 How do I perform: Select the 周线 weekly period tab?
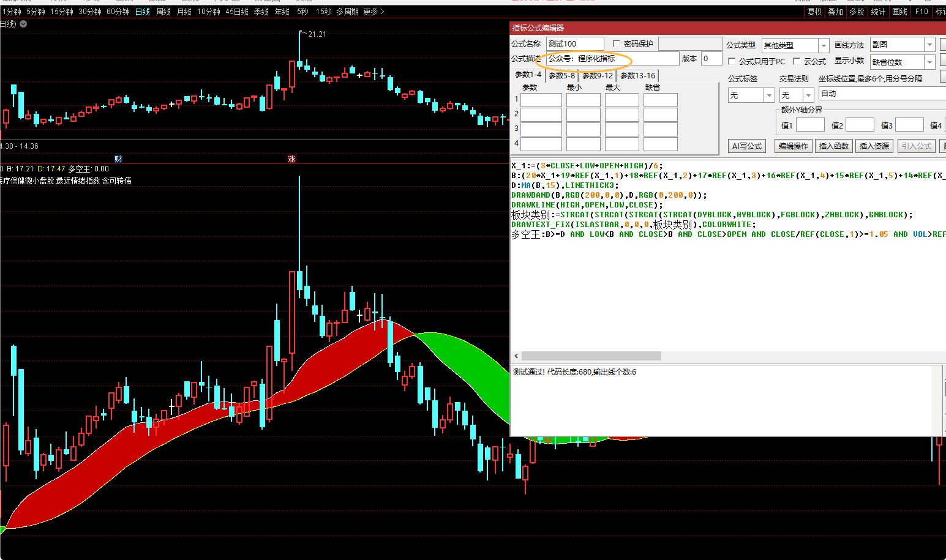[163, 12]
